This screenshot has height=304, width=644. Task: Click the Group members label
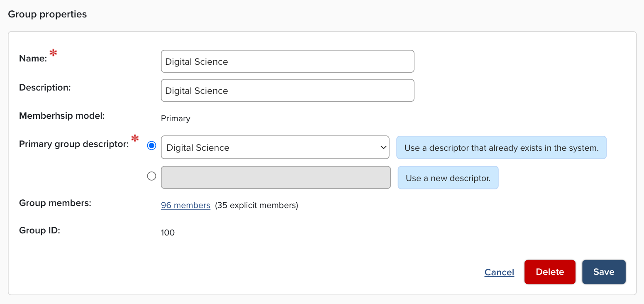coord(55,203)
